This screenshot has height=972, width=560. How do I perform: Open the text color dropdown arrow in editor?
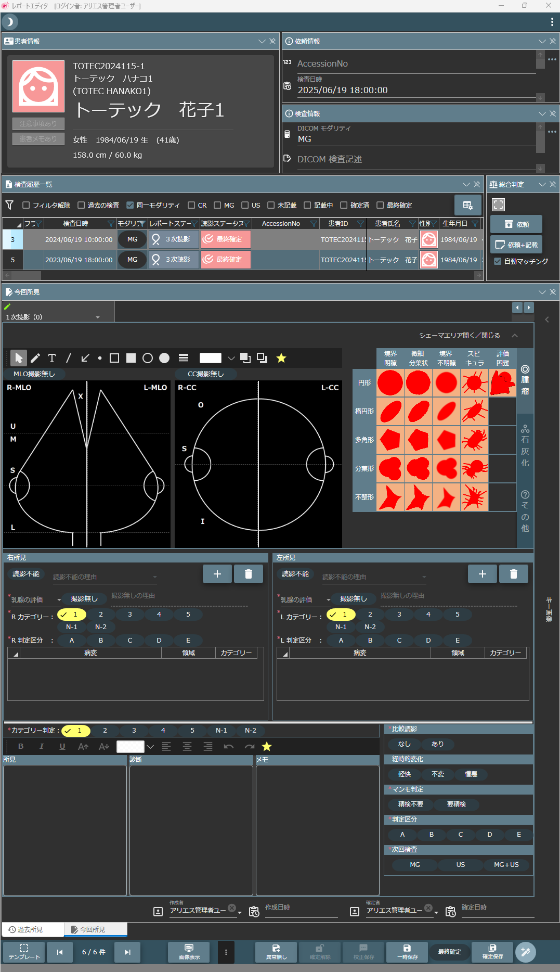coord(150,747)
